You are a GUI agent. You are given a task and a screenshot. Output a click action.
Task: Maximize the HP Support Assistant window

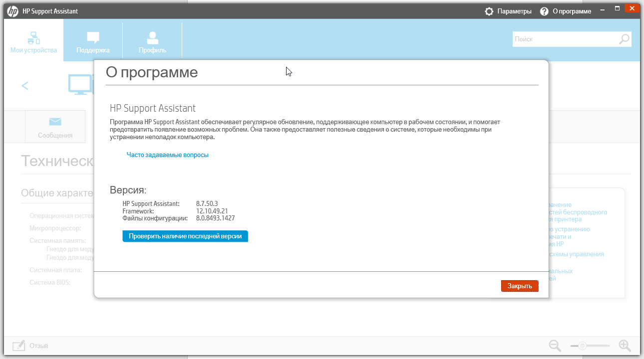point(618,9)
